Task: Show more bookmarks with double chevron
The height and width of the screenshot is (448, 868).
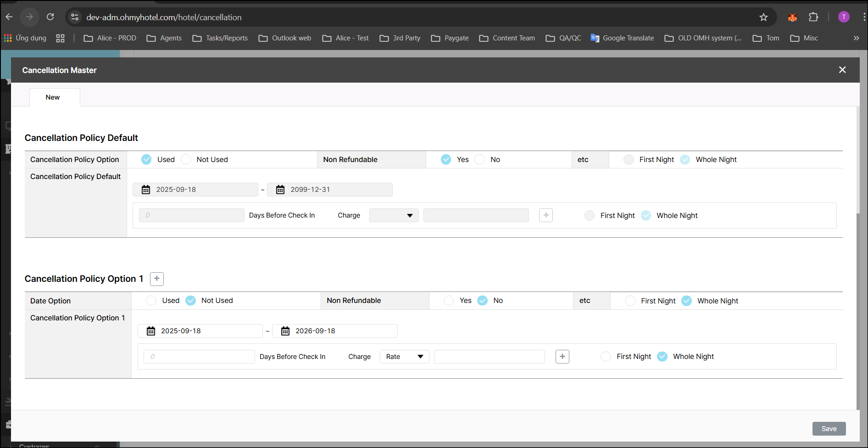Action: click(x=856, y=38)
